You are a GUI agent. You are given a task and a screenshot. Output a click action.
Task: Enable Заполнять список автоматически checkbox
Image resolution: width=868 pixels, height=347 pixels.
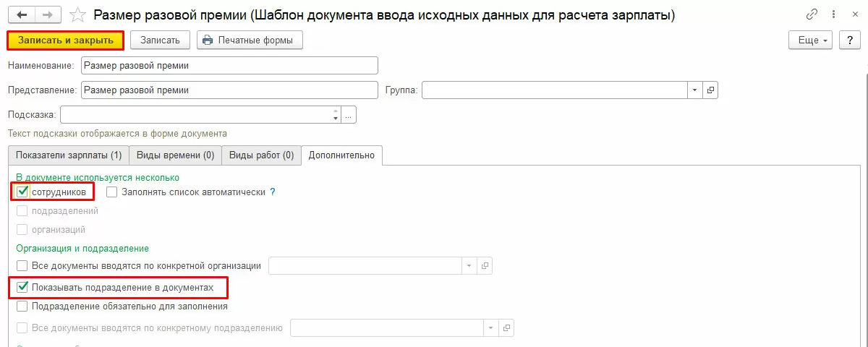tap(112, 192)
